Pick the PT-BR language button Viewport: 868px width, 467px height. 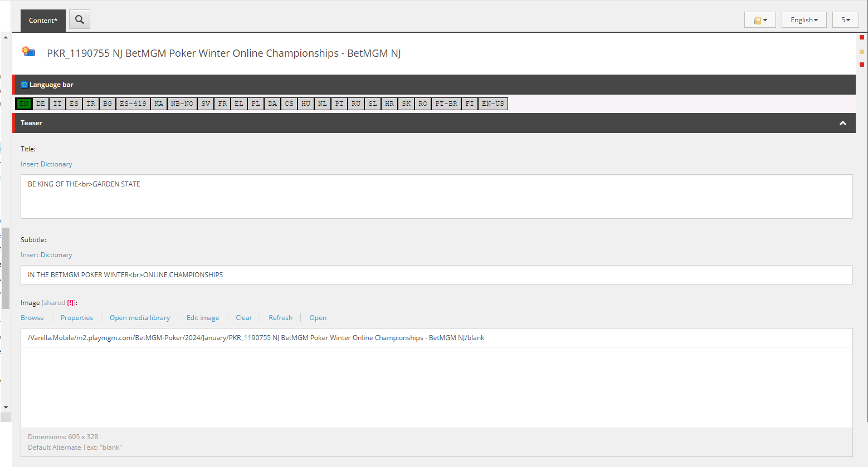click(446, 104)
